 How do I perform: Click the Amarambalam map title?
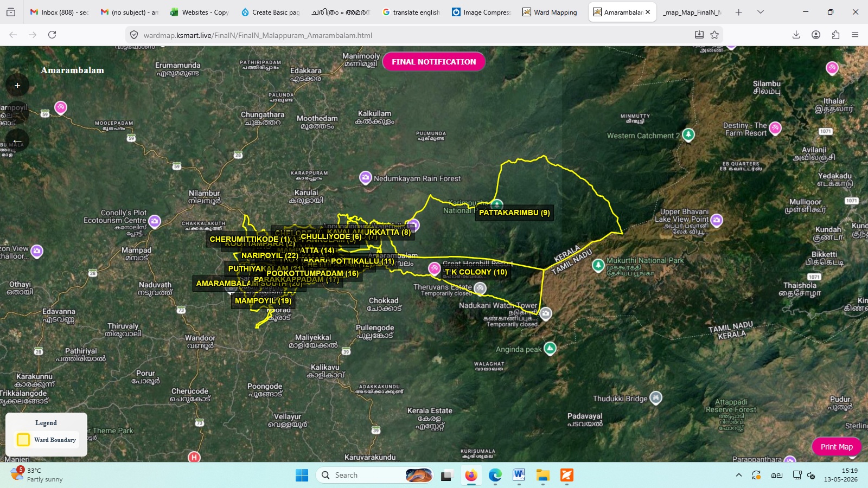(x=72, y=70)
